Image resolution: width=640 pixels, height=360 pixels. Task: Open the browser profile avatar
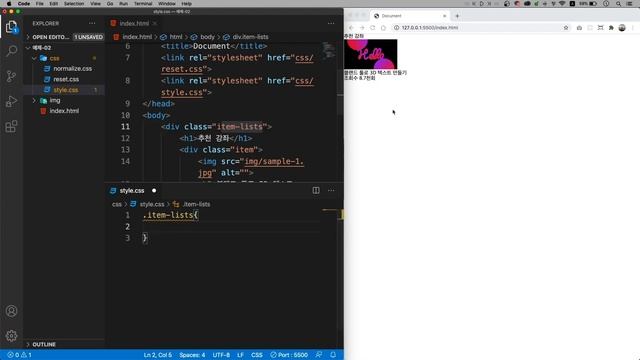click(x=622, y=28)
